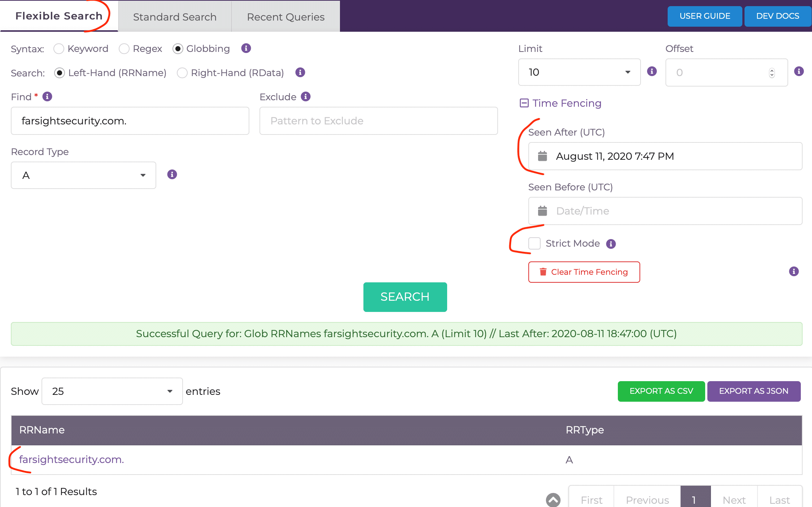Click the 'A' value in the RRType column
The width and height of the screenshot is (812, 507).
[569, 460]
